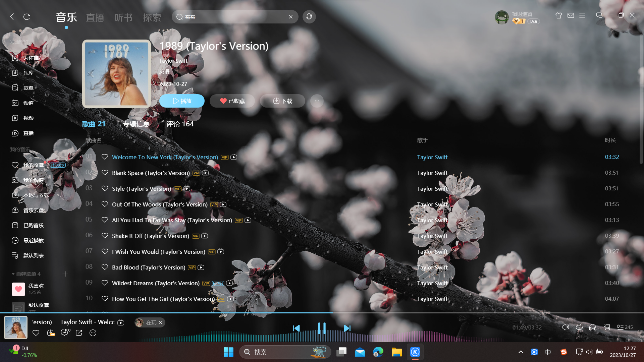The width and height of the screenshot is (644, 362).
Task: Click the song recognition icon beside search
Action: pos(309,17)
